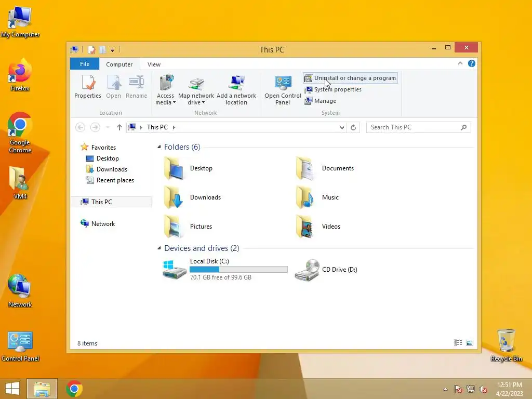The width and height of the screenshot is (532, 399).
Task: Click the muted volume tray icon
Action: click(483, 389)
